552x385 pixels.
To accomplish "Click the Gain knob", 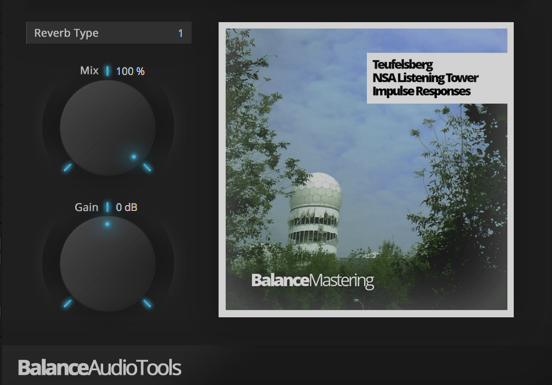I will [108, 264].
